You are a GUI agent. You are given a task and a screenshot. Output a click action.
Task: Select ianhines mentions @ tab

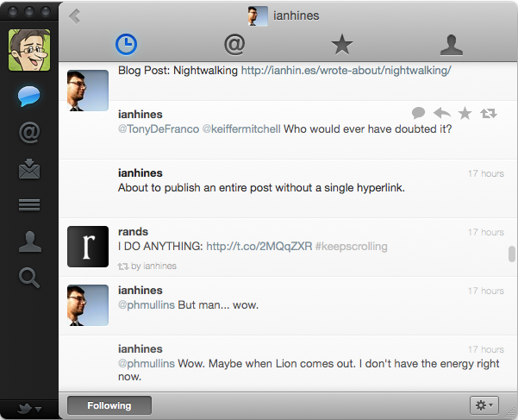click(234, 44)
